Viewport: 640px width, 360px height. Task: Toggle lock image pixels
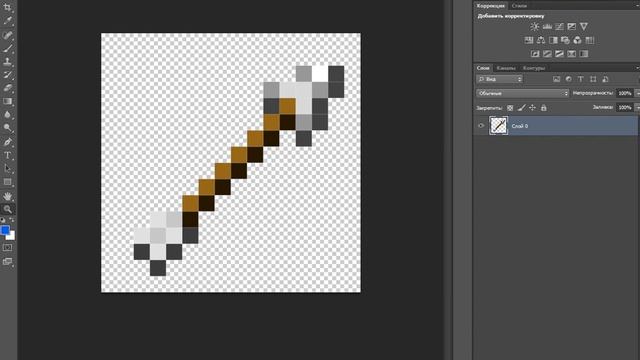pos(521,108)
